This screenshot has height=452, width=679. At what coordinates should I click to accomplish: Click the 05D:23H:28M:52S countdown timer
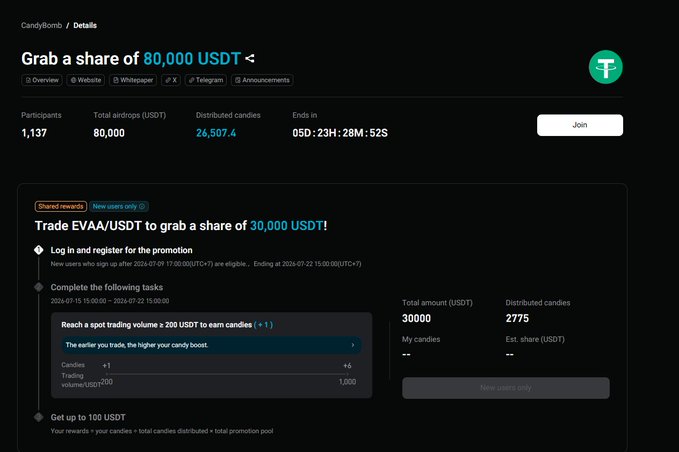coord(340,133)
